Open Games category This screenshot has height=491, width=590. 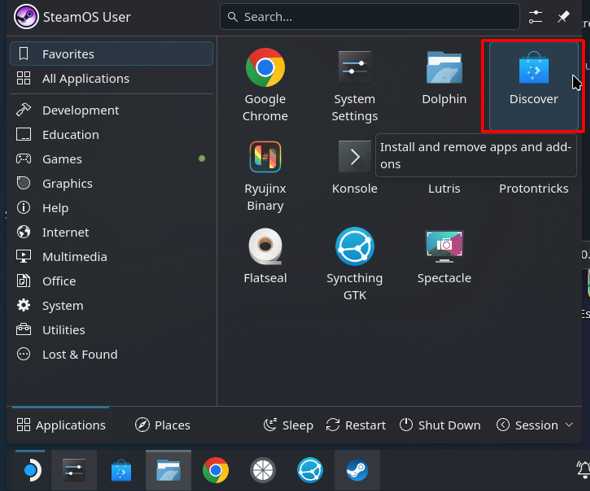point(112,159)
